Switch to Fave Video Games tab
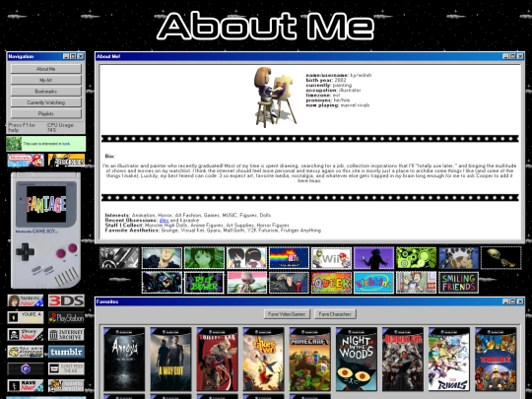This screenshot has width=532, height=399. 287,314
